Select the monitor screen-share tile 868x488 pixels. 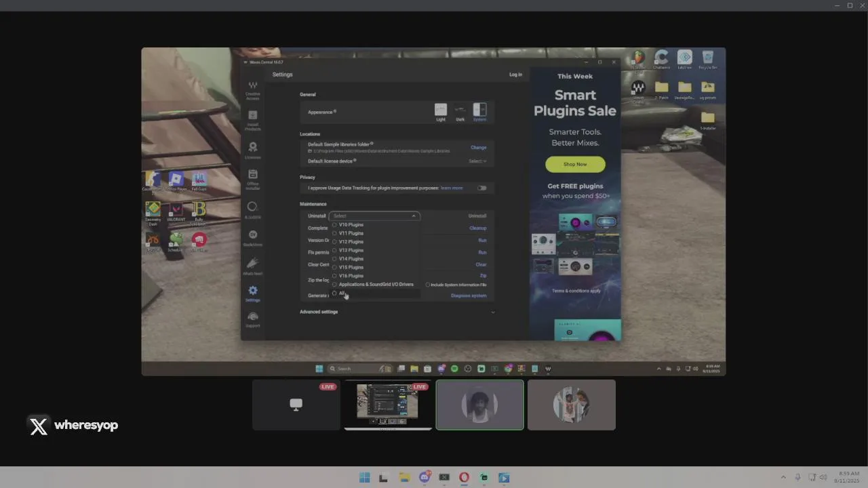(x=296, y=405)
